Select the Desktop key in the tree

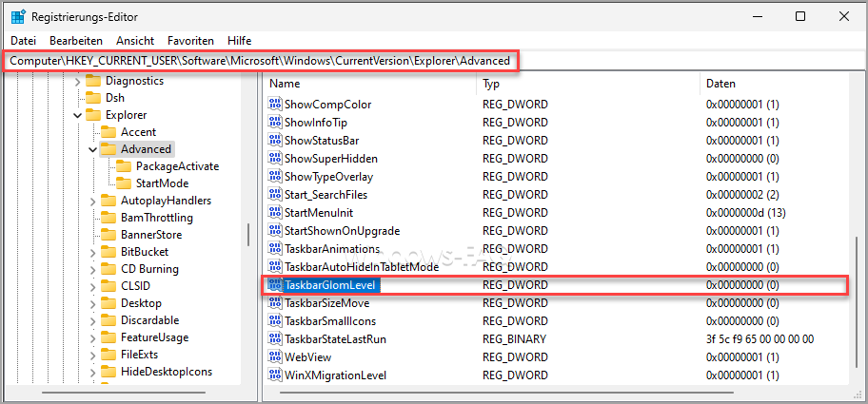tap(141, 303)
